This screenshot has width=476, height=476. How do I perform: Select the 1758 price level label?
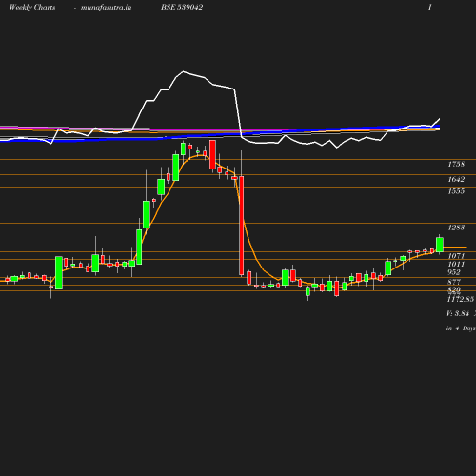456,164
